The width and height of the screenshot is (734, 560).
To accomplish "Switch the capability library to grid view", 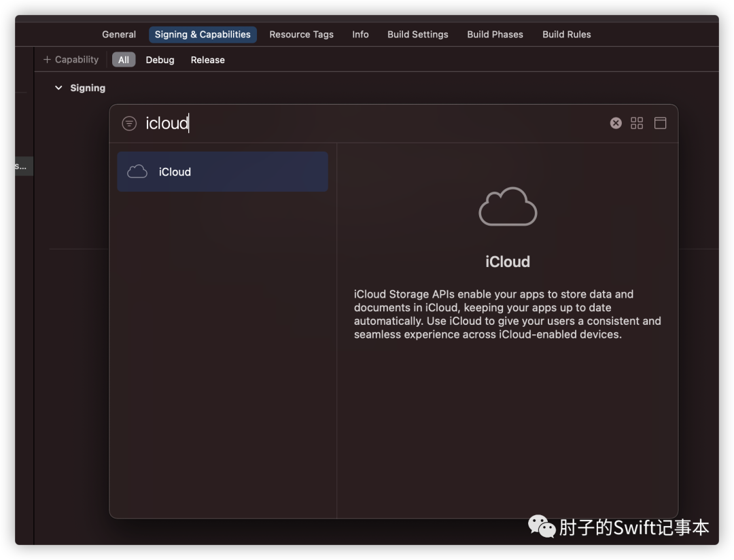I will (x=637, y=123).
